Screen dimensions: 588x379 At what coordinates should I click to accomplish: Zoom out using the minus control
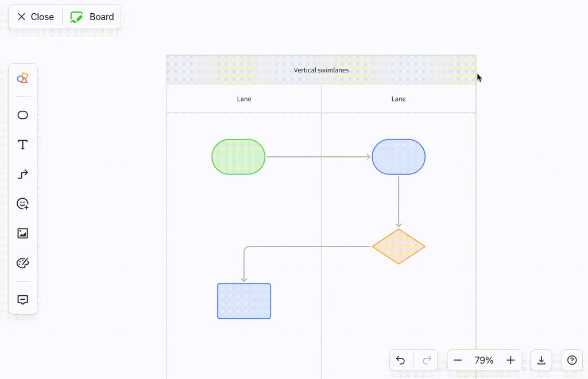(458, 360)
